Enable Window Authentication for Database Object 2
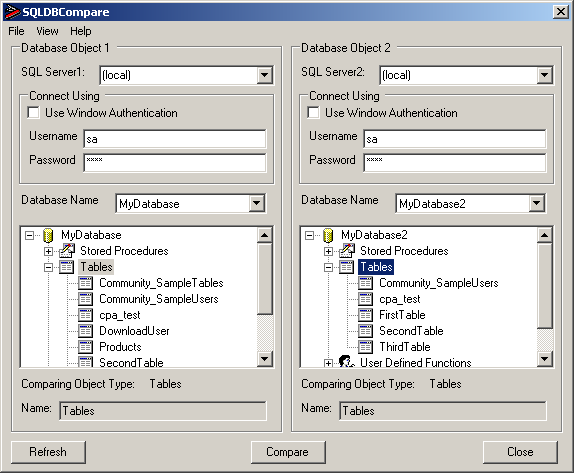The width and height of the screenshot is (574, 473). [314, 112]
